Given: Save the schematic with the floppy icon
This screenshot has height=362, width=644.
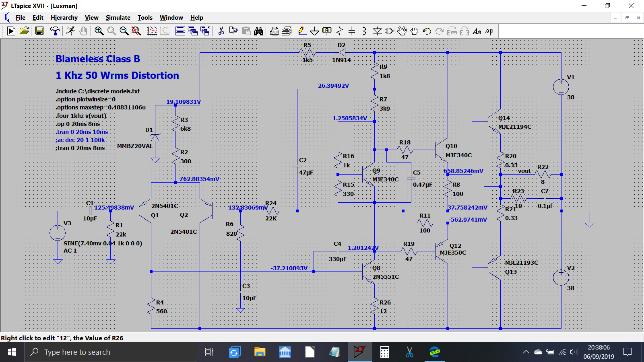Looking at the screenshot, I should pyautogui.click(x=39, y=31).
